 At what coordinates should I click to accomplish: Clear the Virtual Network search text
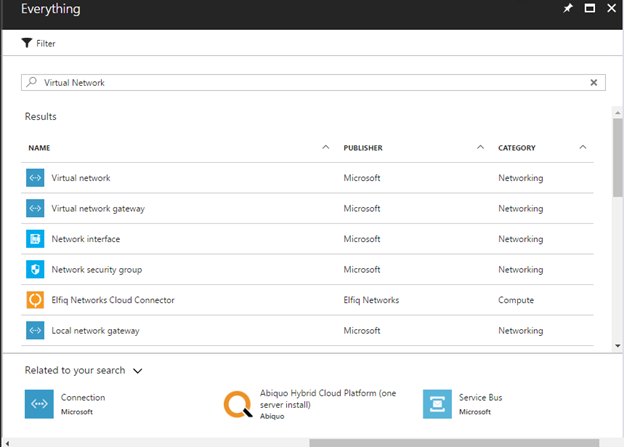593,83
